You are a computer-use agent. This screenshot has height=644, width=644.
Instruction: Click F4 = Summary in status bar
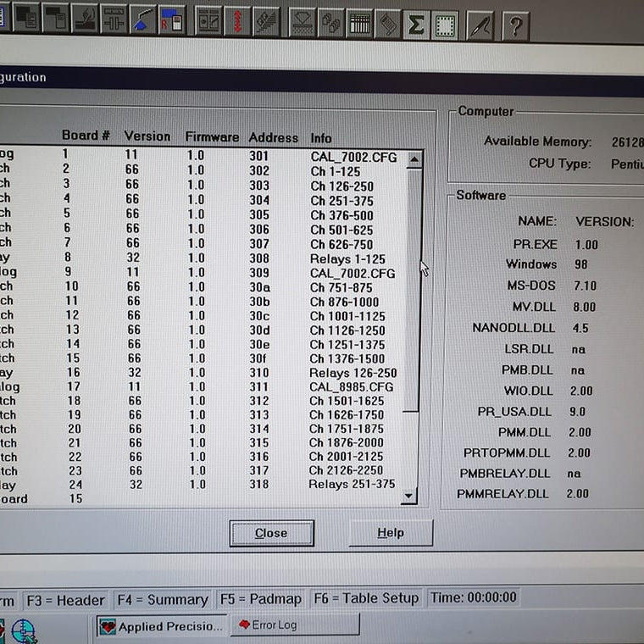coord(163,600)
